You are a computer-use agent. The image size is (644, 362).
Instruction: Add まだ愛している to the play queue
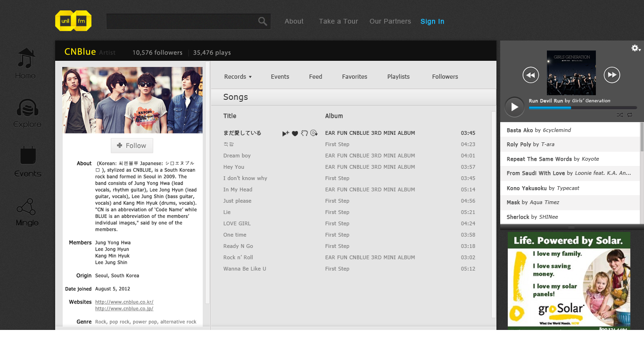coord(285,133)
